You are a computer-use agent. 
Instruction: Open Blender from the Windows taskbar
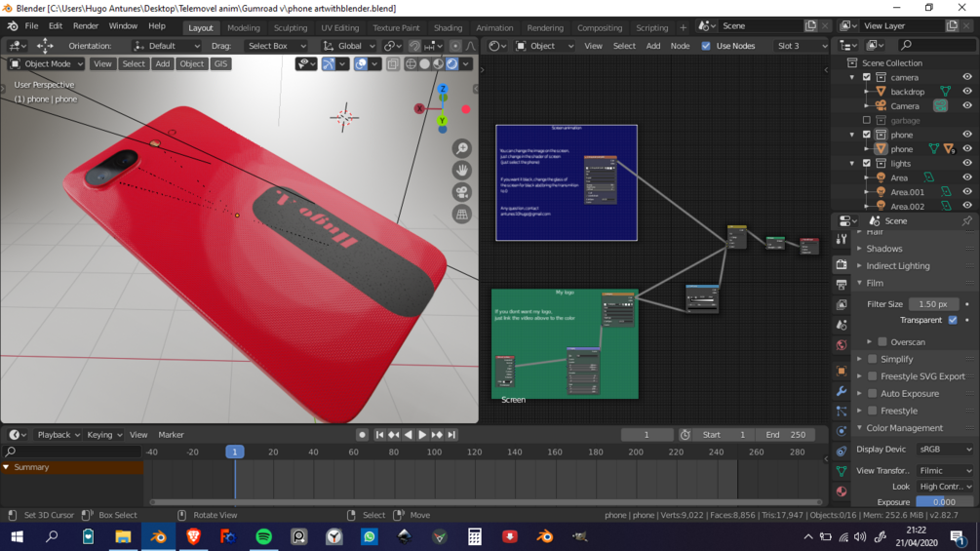[158, 536]
